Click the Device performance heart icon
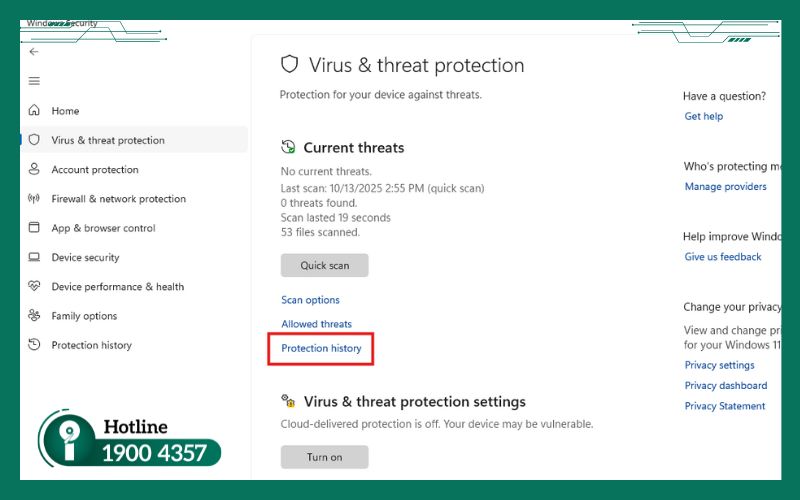 click(x=34, y=287)
